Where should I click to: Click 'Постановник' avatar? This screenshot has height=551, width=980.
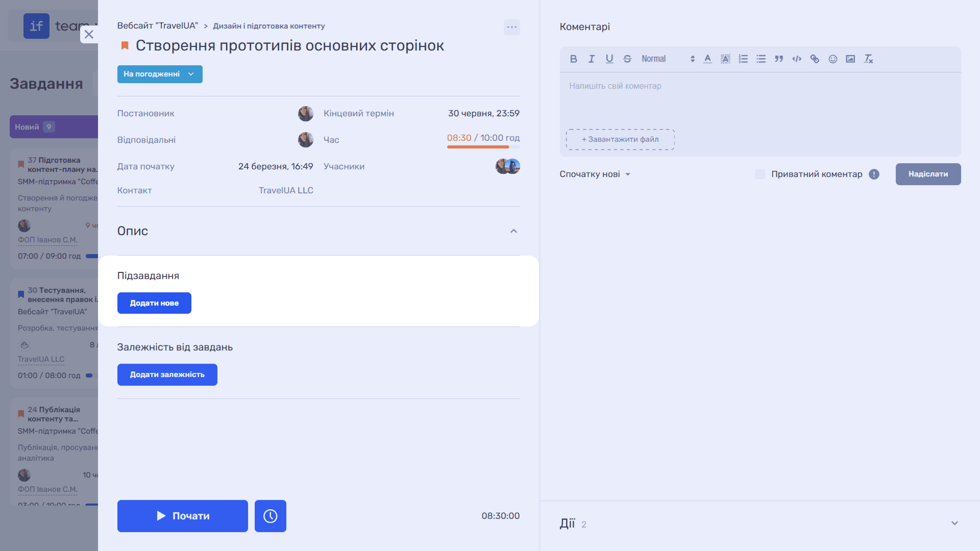(x=305, y=113)
